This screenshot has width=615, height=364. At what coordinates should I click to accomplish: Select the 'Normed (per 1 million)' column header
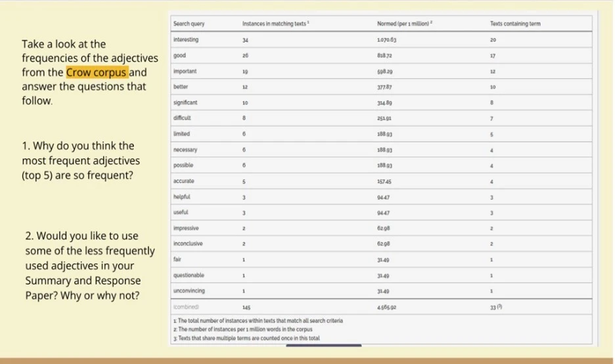pos(404,24)
